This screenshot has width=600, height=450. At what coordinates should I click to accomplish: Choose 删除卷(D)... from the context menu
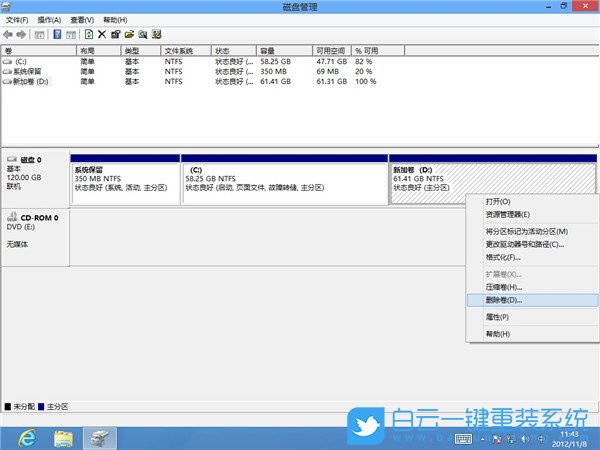503,300
